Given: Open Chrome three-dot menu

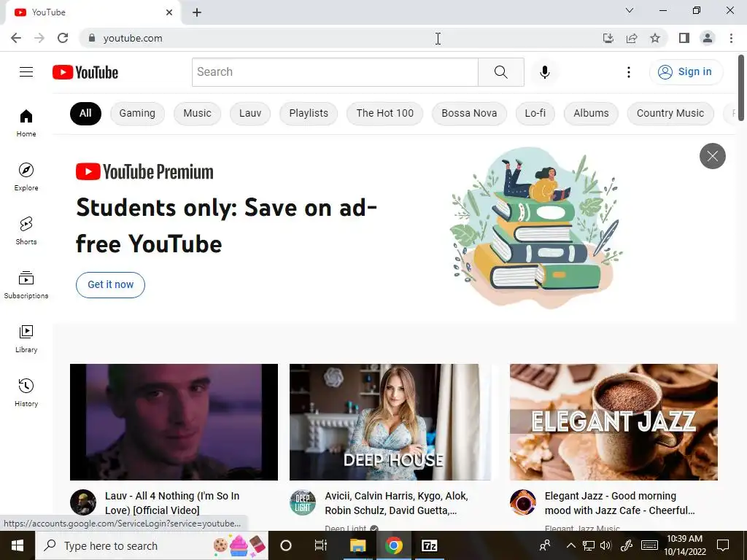Looking at the screenshot, I should [x=731, y=38].
